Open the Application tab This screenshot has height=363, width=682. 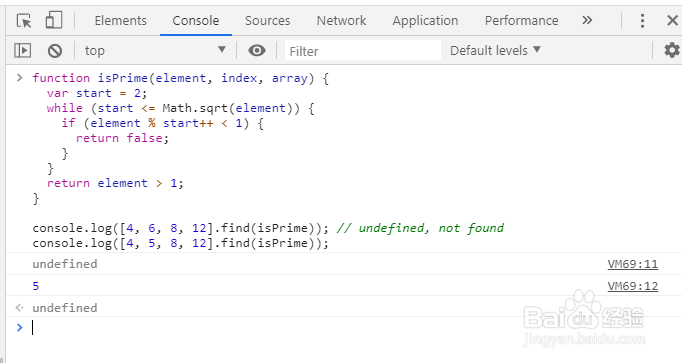425,20
